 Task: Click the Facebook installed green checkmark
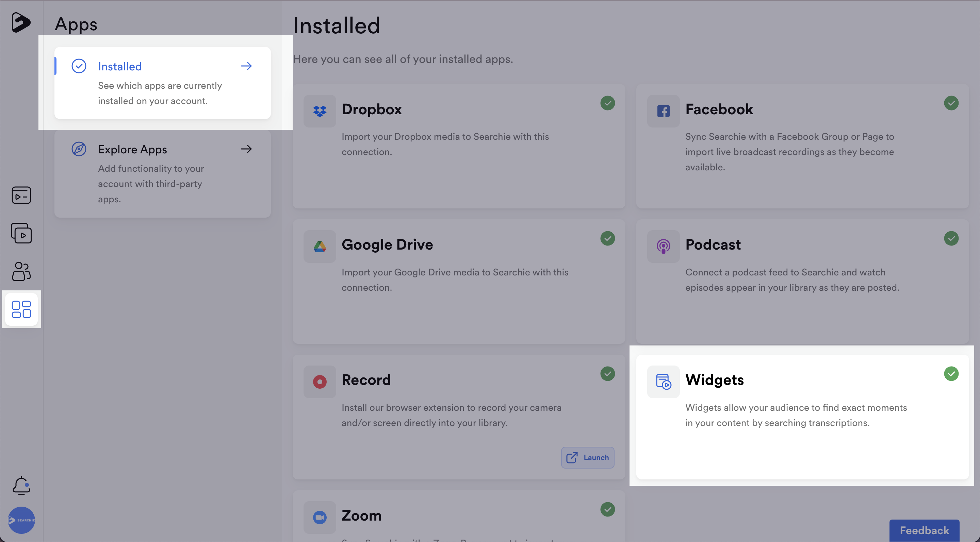(951, 103)
